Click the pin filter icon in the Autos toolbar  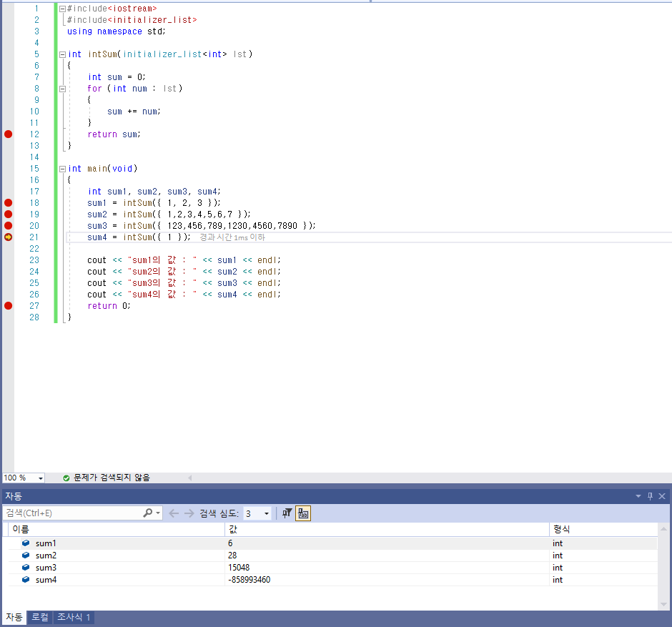click(287, 513)
